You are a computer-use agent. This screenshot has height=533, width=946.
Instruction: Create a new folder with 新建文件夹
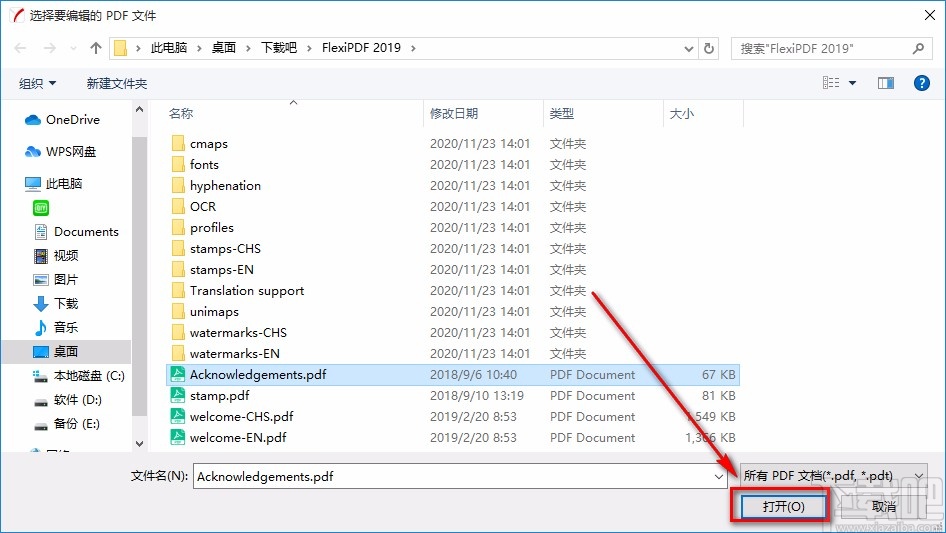[x=116, y=83]
